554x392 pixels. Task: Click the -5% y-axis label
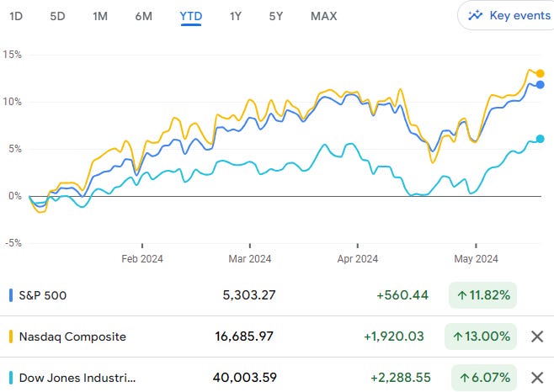pos(13,243)
